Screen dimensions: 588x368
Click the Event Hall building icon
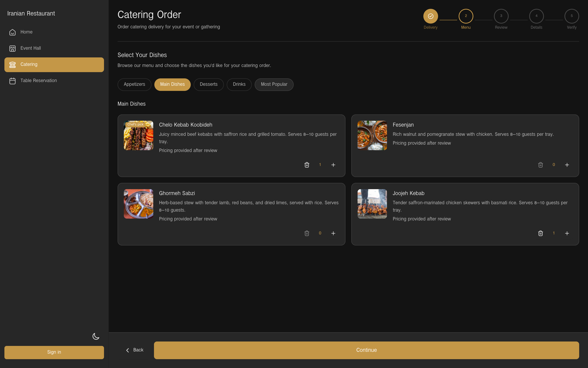tap(12, 48)
